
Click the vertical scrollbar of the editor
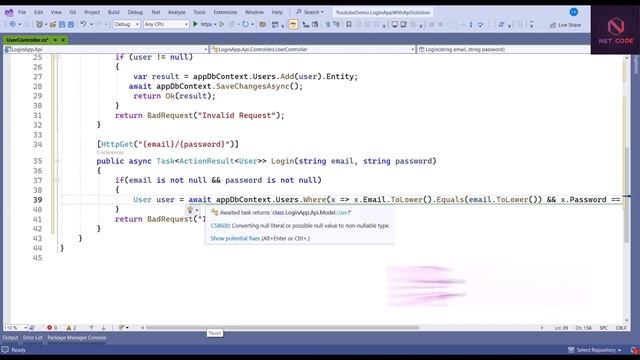627,194
